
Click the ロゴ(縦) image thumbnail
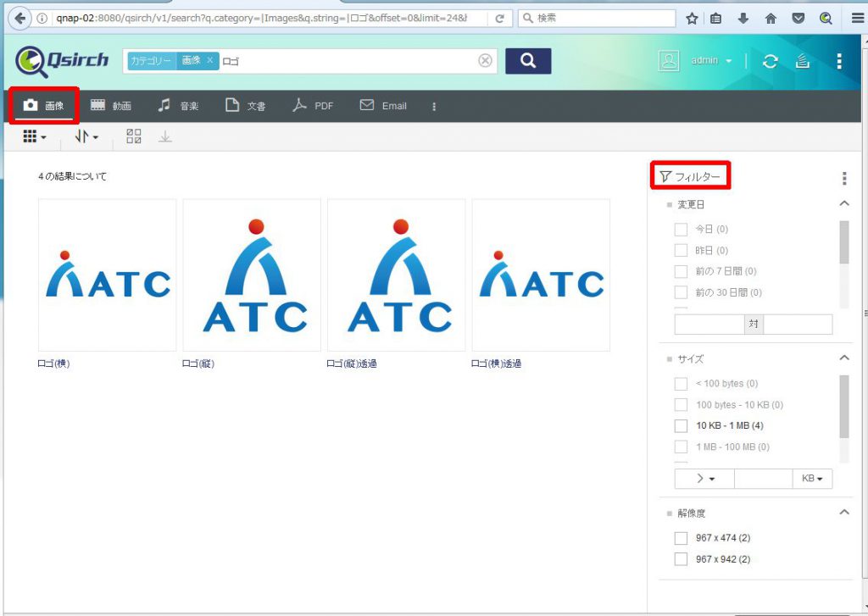[x=252, y=275]
